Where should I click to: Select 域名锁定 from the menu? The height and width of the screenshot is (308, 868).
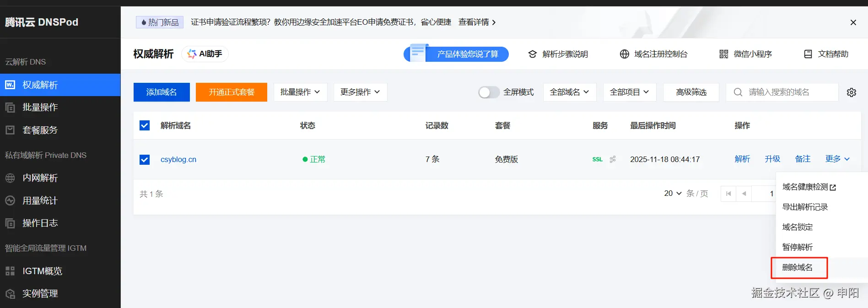[x=798, y=227]
